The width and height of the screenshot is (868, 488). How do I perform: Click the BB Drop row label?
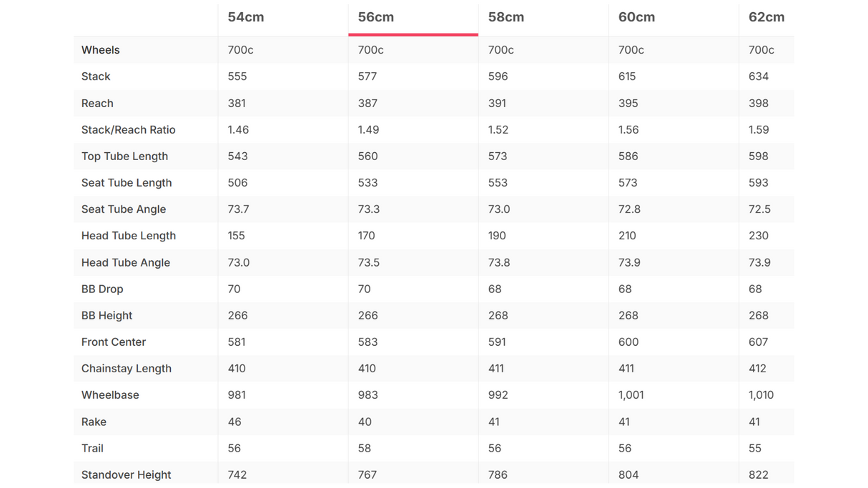(x=102, y=289)
